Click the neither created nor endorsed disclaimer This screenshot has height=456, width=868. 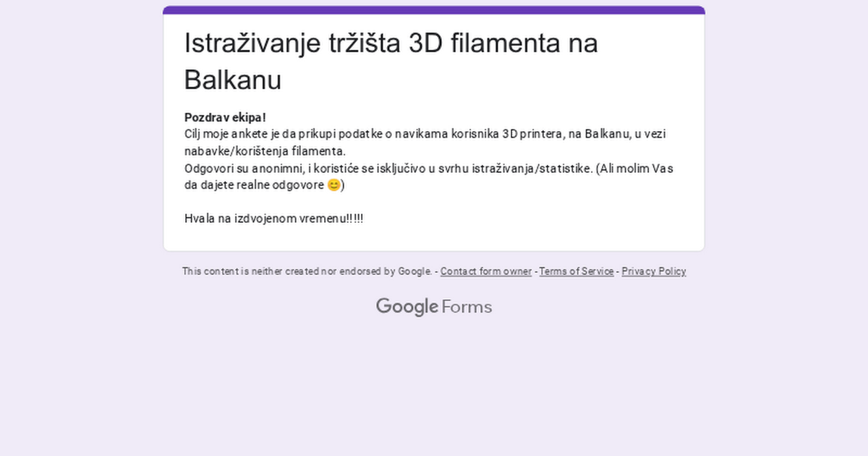[x=307, y=271]
